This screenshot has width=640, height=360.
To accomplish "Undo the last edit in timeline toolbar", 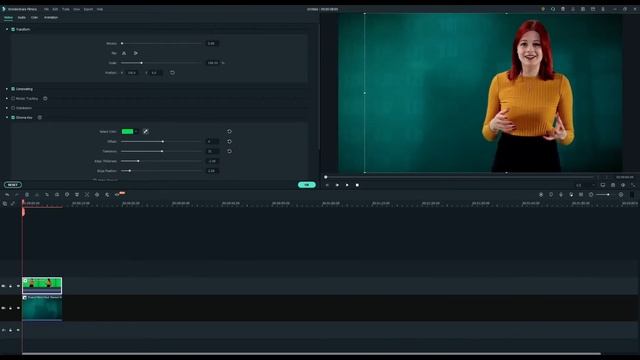I will click(7, 195).
